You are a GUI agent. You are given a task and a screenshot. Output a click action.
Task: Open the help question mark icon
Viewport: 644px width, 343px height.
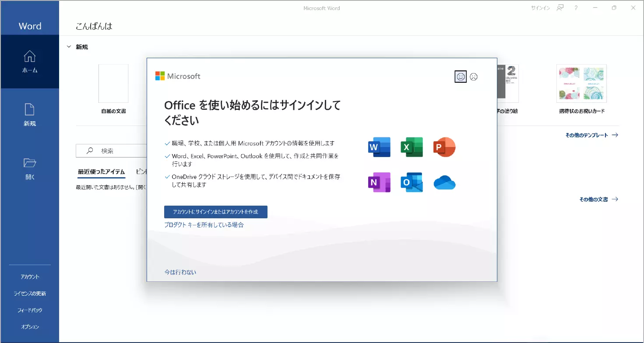pos(576,8)
